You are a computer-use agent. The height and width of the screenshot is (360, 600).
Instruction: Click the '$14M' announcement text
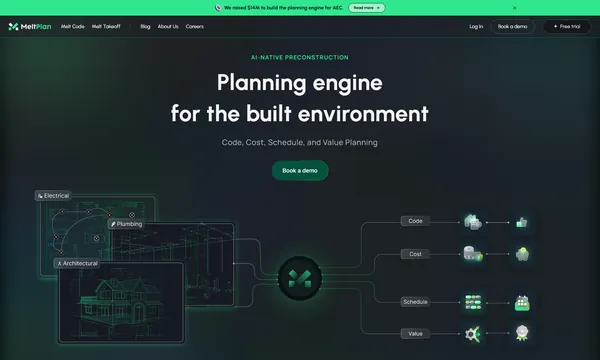pos(254,8)
